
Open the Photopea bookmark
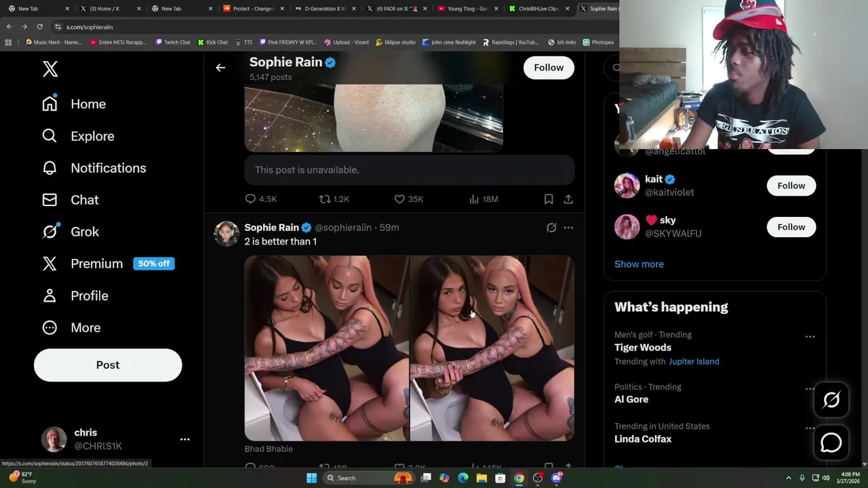(x=598, y=42)
